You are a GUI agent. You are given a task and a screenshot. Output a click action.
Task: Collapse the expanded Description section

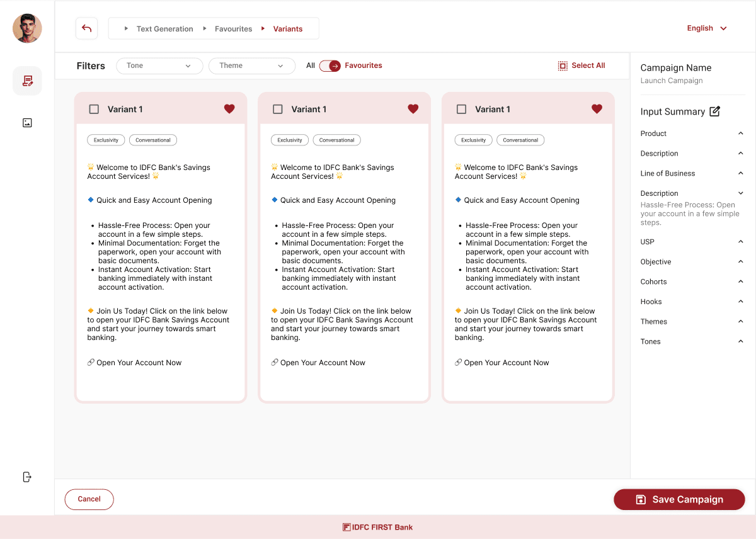click(741, 193)
